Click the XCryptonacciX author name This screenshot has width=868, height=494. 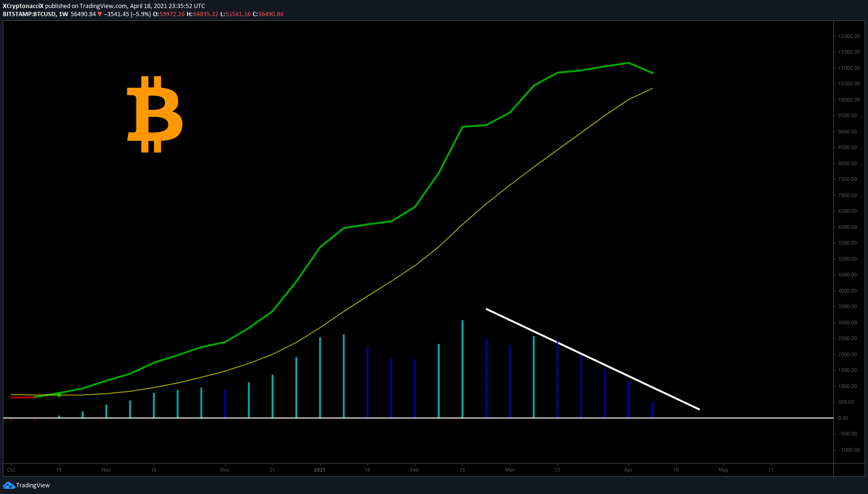coord(23,6)
